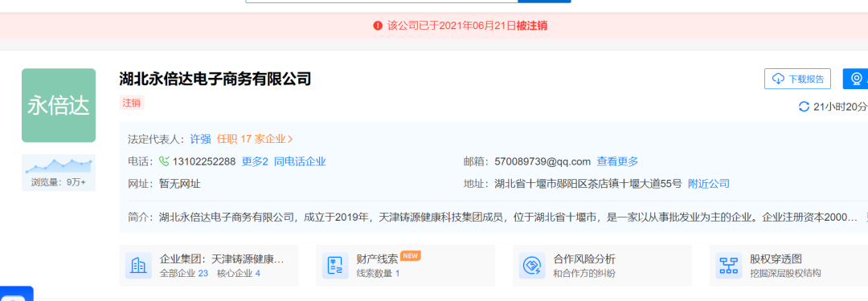This screenshot has width=868, height=301.
Task: Open 线索数量 1 link
Action: tap(378, 274)
